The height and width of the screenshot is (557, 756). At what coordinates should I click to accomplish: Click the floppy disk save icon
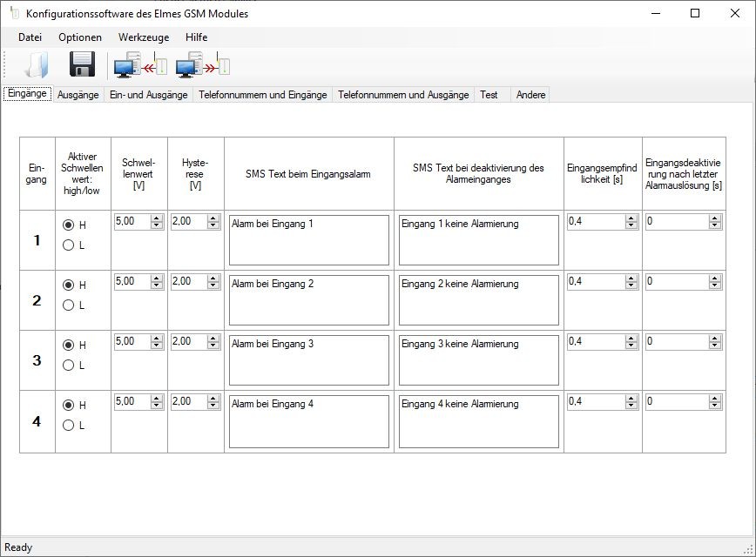(x=83, y=64)
